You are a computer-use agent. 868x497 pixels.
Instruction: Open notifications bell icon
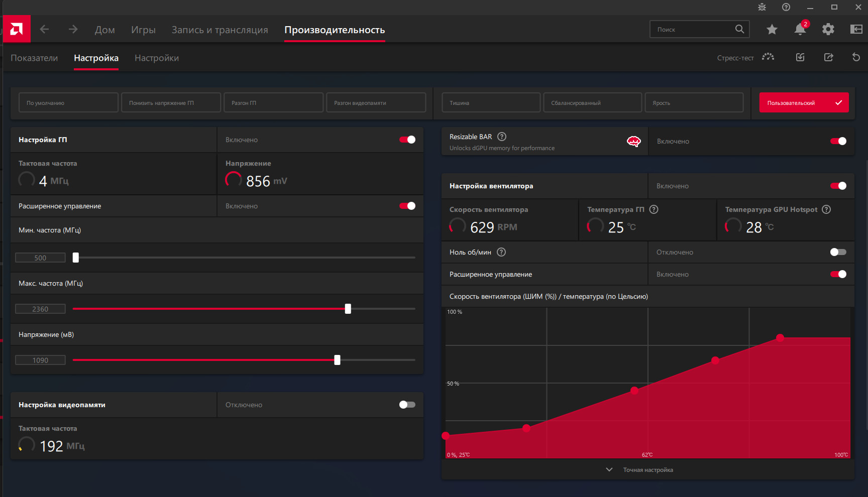coord(800,29)
